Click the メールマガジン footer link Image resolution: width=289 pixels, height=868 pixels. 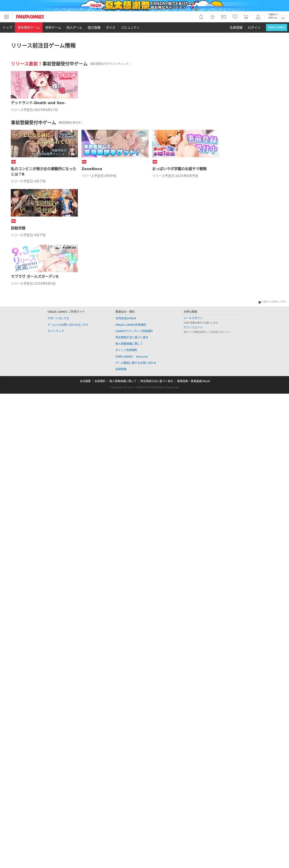point(193,318)
